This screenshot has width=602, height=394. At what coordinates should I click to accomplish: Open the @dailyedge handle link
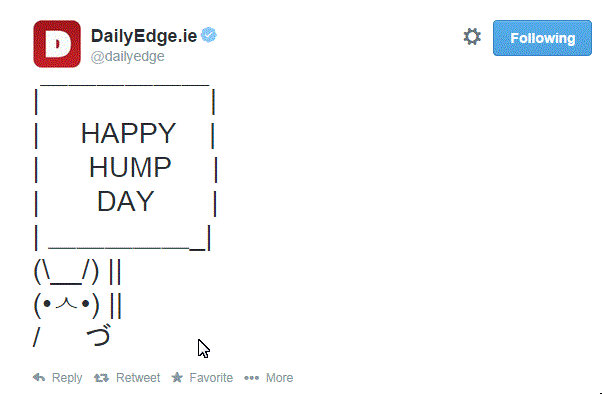point(128,56)
